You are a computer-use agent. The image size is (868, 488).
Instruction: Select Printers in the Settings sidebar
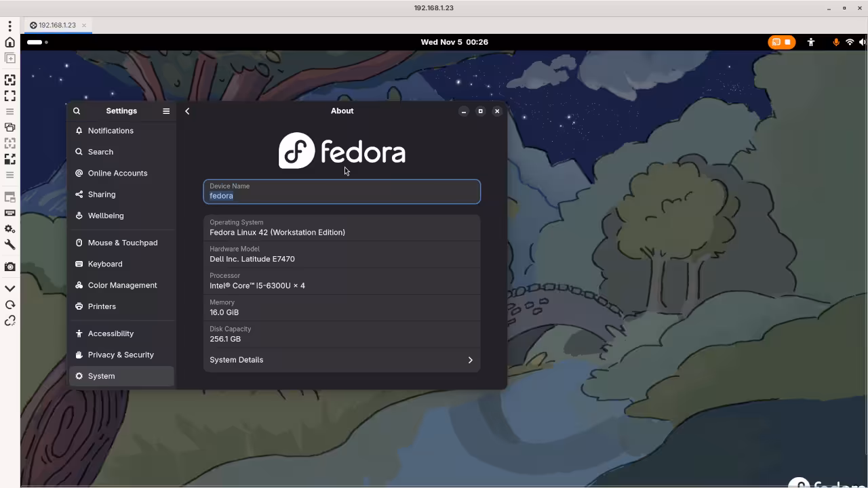[102, 306]
